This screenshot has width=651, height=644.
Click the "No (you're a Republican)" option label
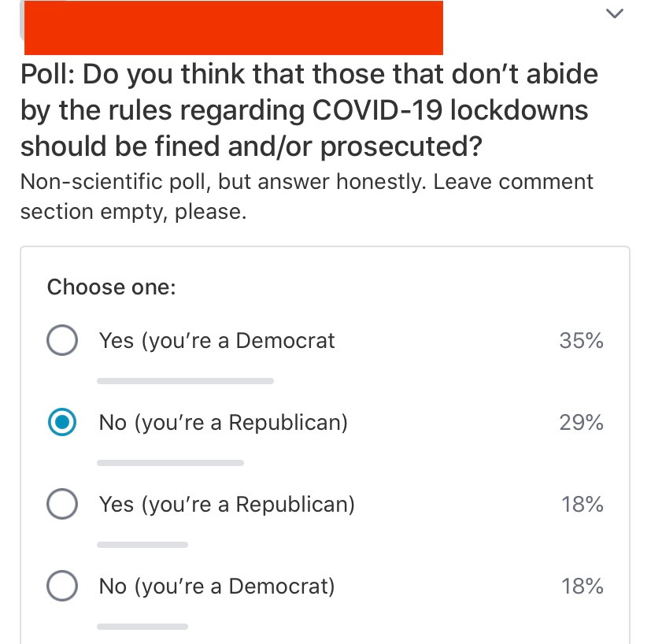coord(224,423)
